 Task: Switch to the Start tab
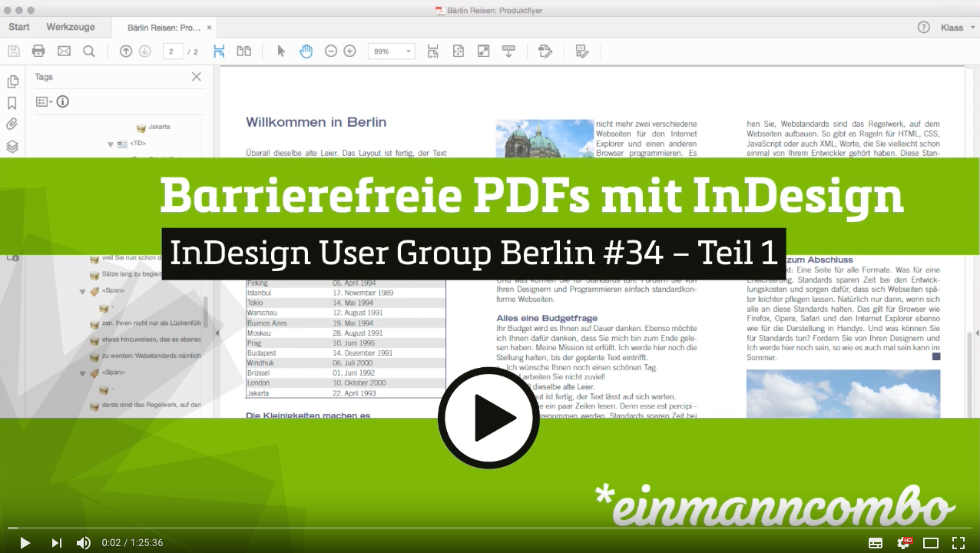tap(19, 27)
